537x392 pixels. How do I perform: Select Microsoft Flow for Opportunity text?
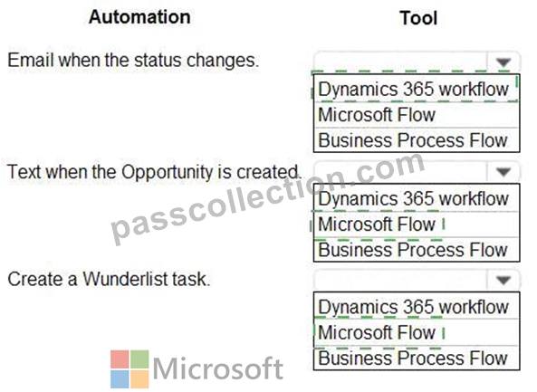(416, 225)
